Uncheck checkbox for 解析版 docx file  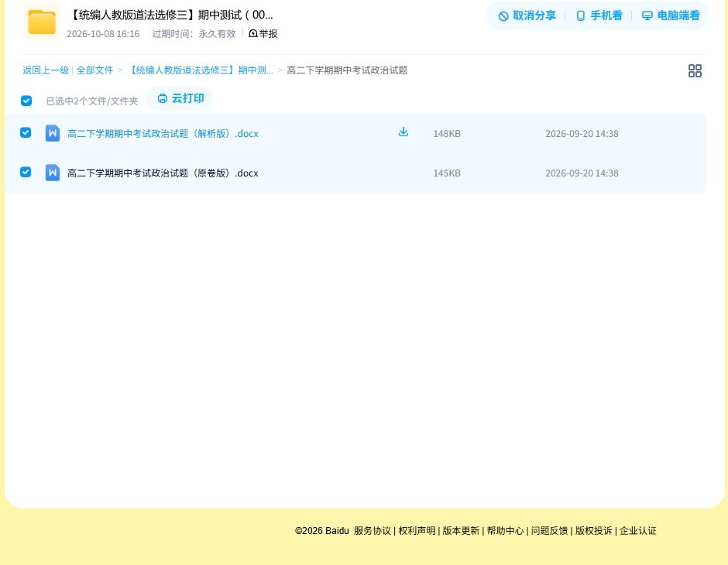click(x=26, y=132)
